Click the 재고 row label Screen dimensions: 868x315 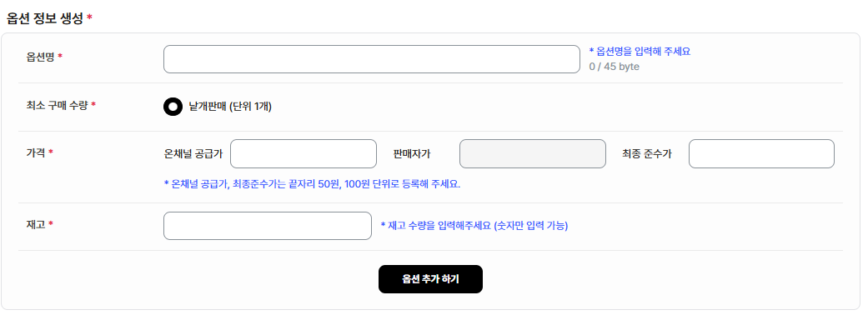39,224
